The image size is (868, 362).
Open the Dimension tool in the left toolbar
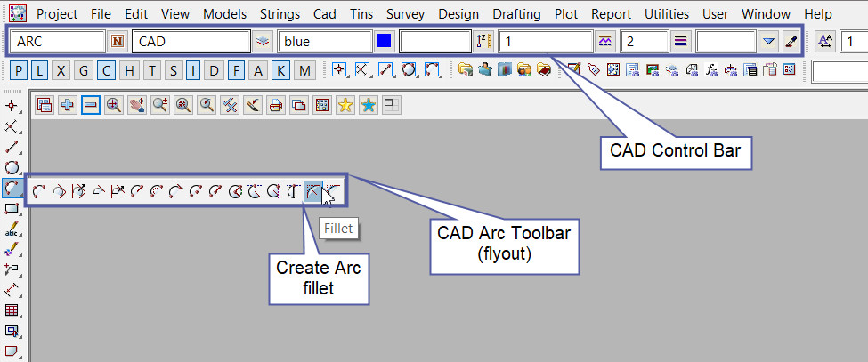(x=11, y=290)
